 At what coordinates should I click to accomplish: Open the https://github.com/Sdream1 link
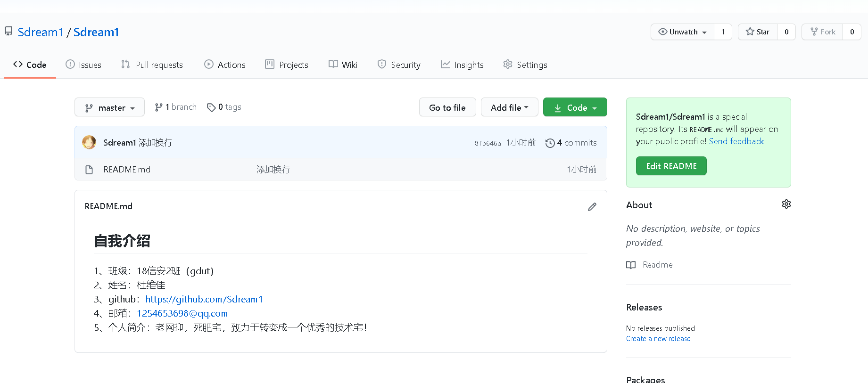pos(204,299)
